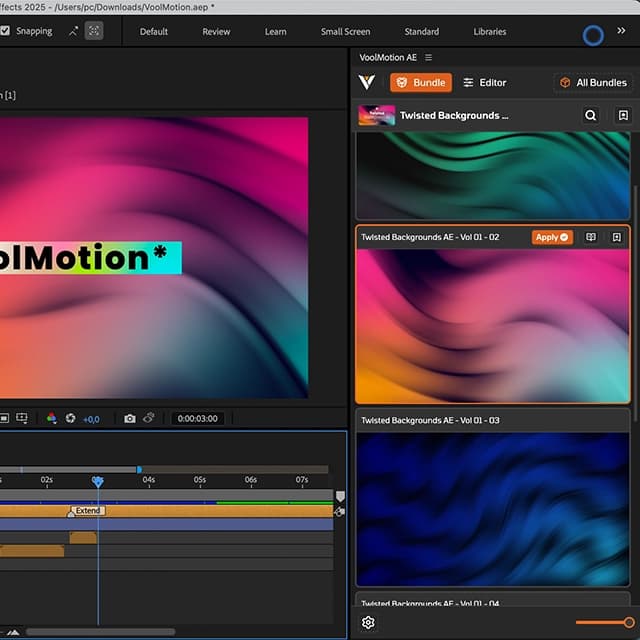Click the timeline zoom mountain icon
Image resolution: width=640 pixels, height=640 pixels.
[x=13, y=632]
